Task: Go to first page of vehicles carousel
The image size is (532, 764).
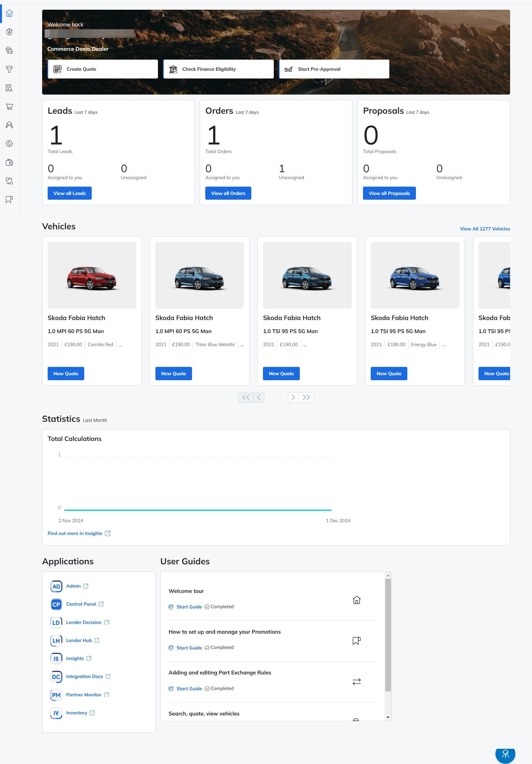Action: 246,397
